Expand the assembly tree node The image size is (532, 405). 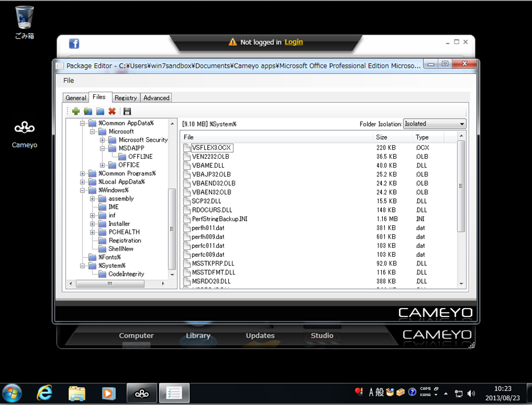[92, 199]
